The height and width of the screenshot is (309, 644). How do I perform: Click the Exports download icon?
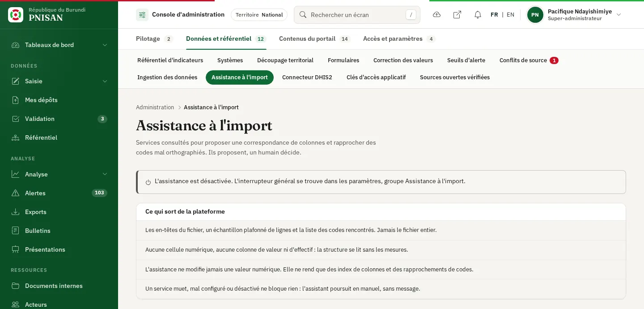(16, 212)
